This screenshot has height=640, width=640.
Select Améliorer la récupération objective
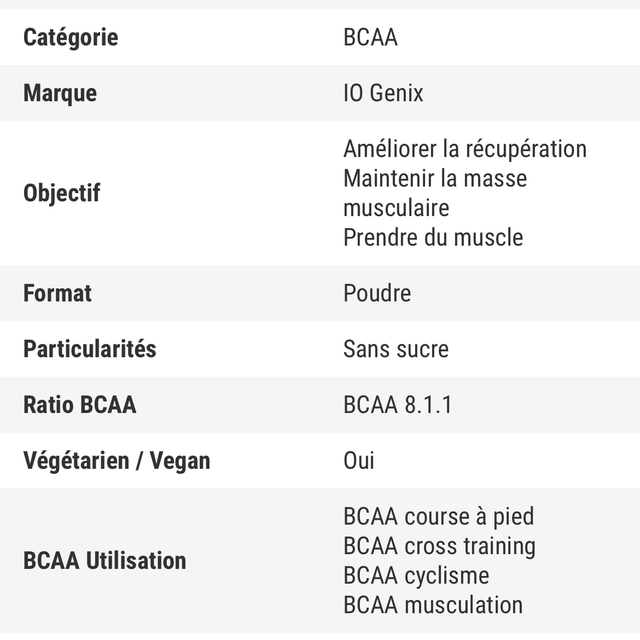[x=465, y=149]
